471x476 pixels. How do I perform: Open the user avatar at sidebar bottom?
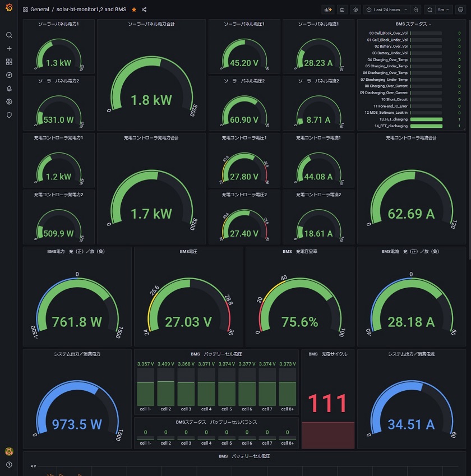[9, 451]
